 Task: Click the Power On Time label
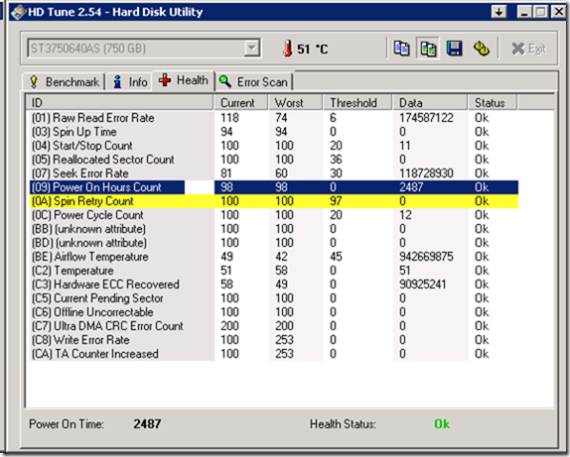coord(66,424)
